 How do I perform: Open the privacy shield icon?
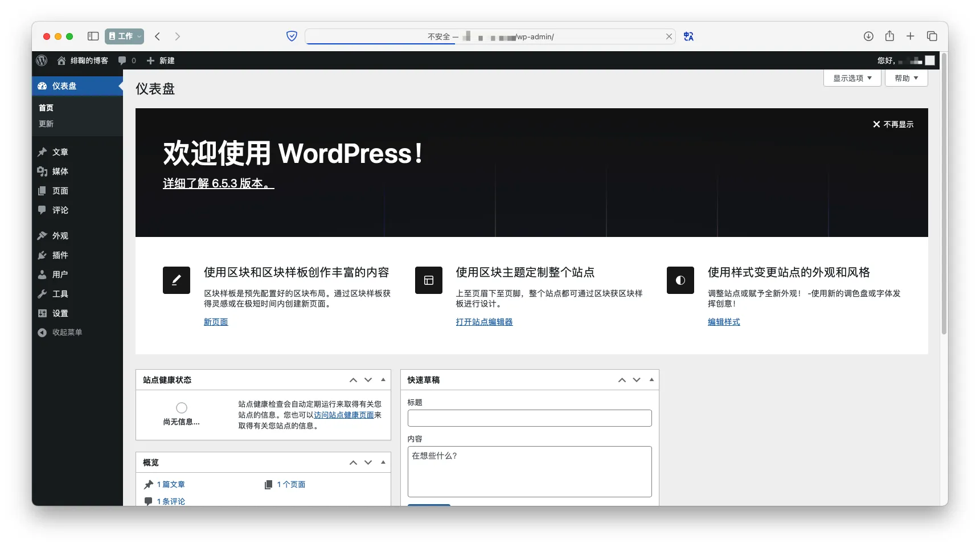(x=292, y=36)
